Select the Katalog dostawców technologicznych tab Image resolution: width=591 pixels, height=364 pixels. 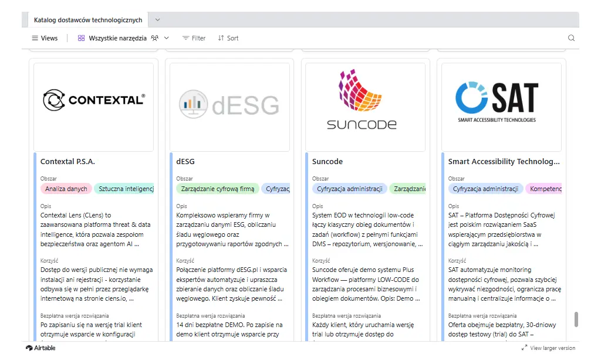(88, 20)
